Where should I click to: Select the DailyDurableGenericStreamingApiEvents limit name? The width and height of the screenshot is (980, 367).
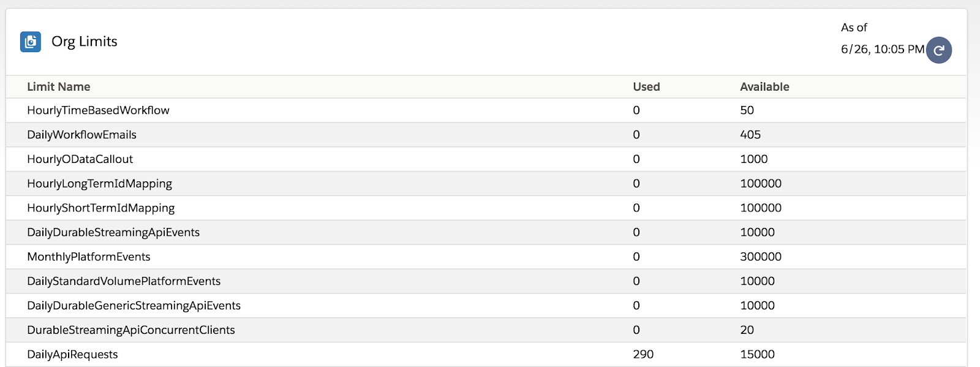coord(134,306)
